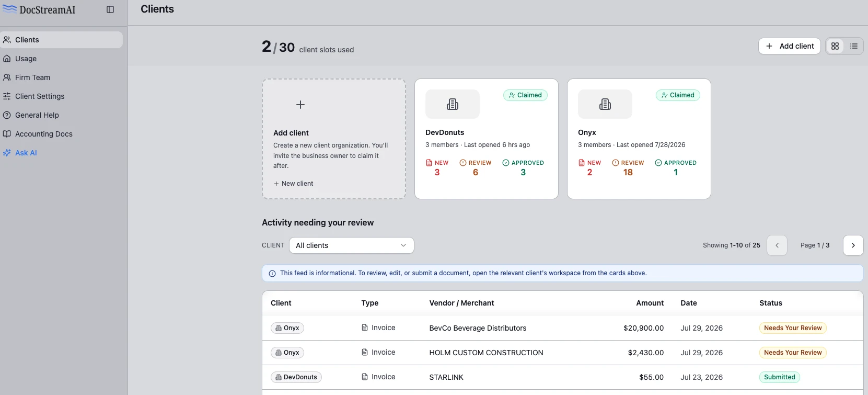Image resolution: width=868 pixels, height=395 pixels.
Task: Click the Client column header
Action: (x=281, y=303)
